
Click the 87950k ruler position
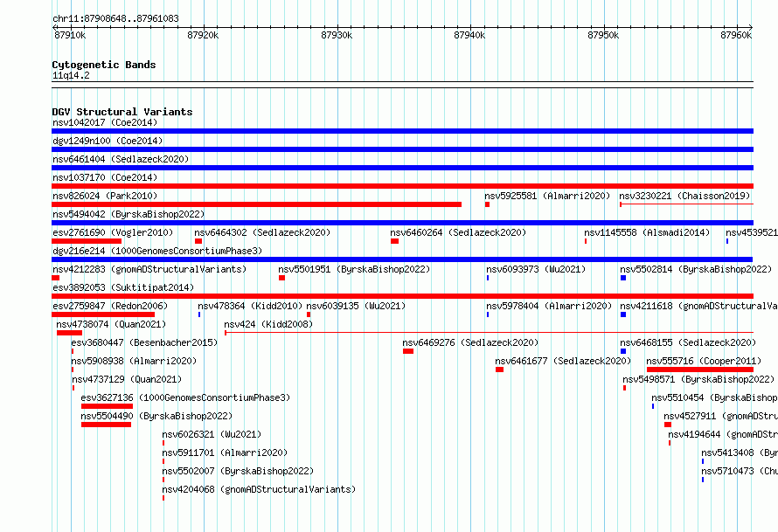click(603, 35)
